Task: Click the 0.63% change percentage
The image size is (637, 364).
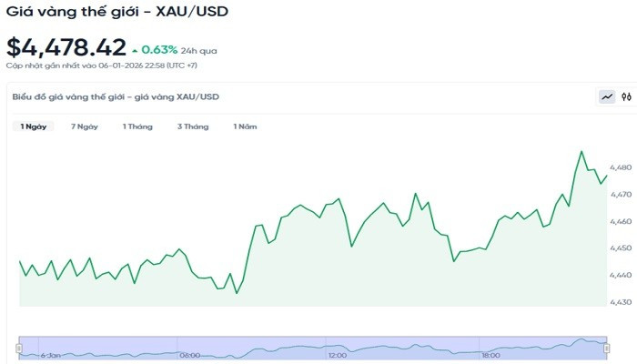Action: pyautogui.click(x=158, y=50)
